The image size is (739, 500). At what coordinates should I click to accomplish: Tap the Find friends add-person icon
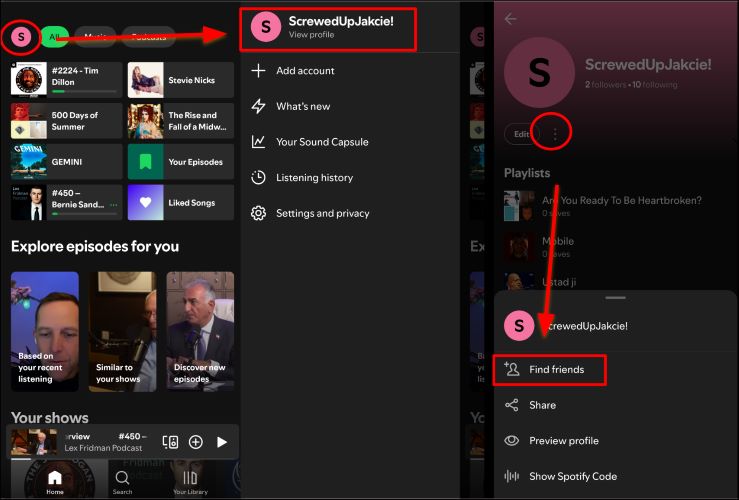pyautogui.click(x=511, y=369)
